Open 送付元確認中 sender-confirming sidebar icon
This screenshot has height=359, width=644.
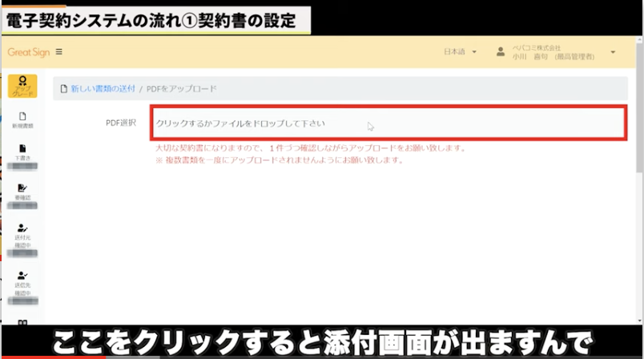[22, 229]
